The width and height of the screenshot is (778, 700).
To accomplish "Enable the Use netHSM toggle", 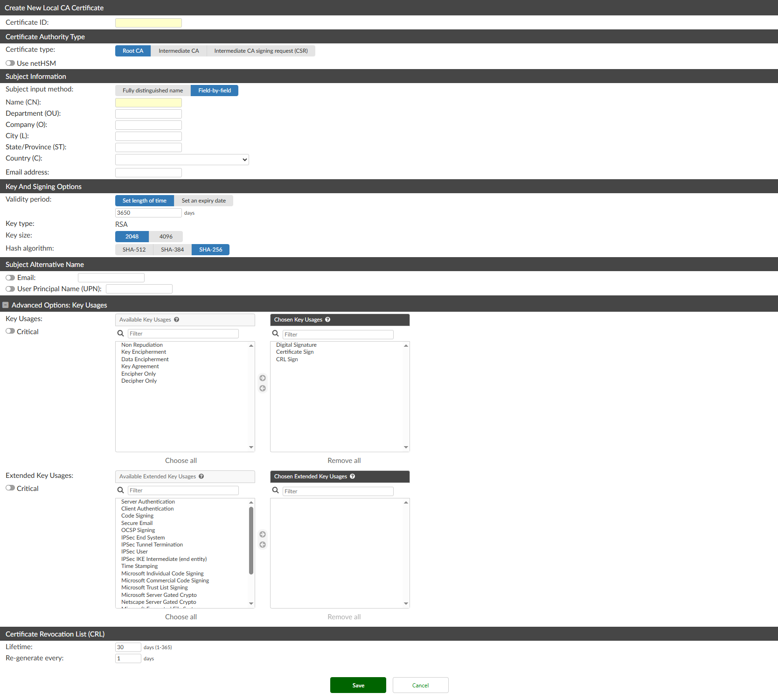I will (x=10, y=63).
